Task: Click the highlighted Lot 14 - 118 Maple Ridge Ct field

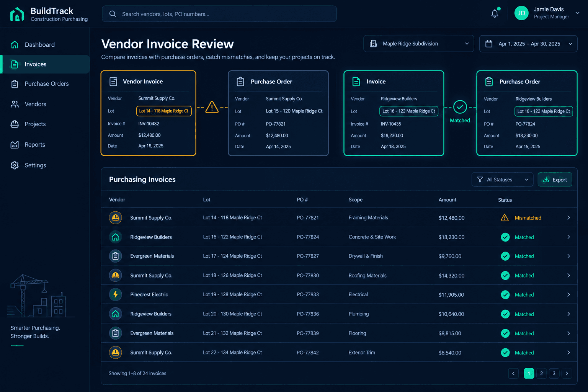Action: click(x=164, y=111)
